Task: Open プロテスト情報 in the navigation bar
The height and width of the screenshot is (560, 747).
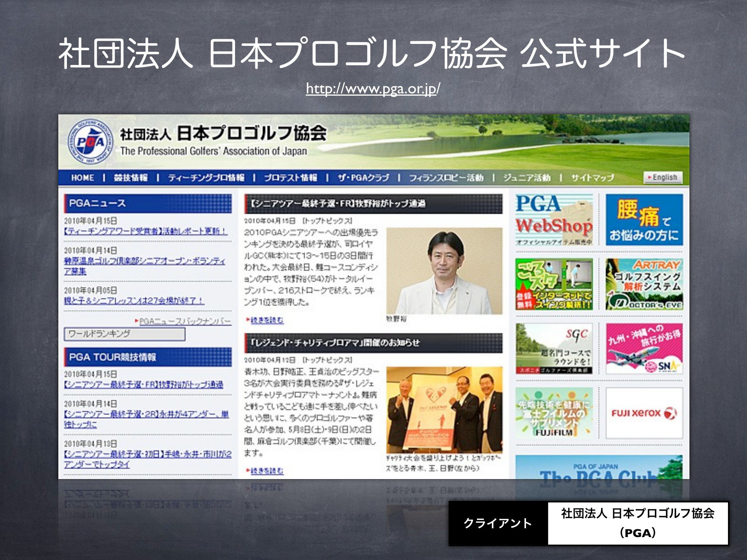Action: click(290, 178)
